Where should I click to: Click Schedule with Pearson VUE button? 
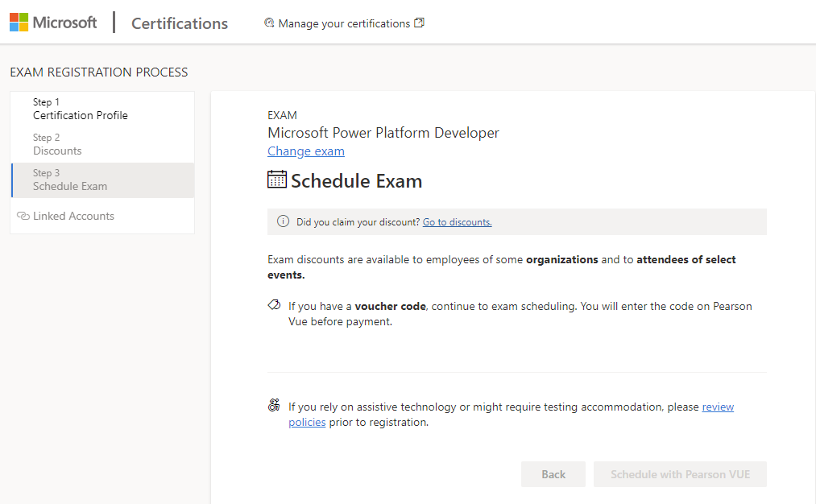[680, 474]
